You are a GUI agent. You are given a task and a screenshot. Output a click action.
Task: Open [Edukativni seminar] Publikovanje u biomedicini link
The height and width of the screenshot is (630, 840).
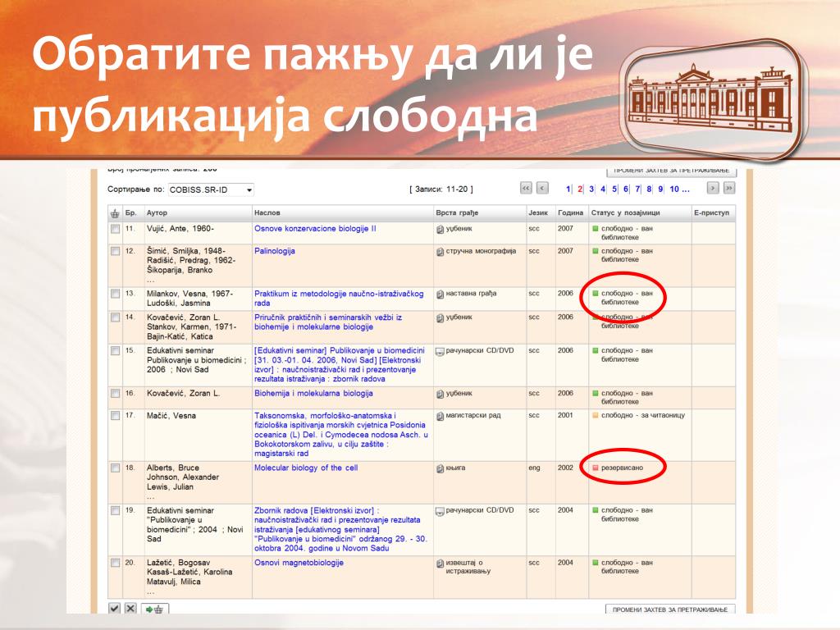coord(340,365)
